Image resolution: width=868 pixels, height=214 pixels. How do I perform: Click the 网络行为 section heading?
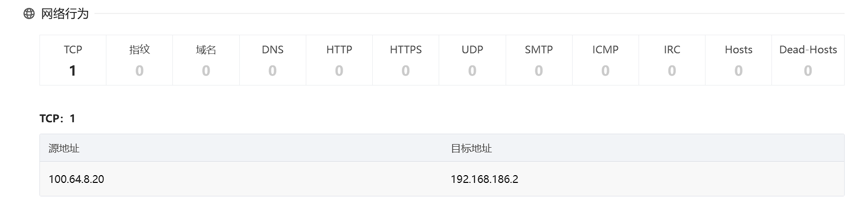65,13
